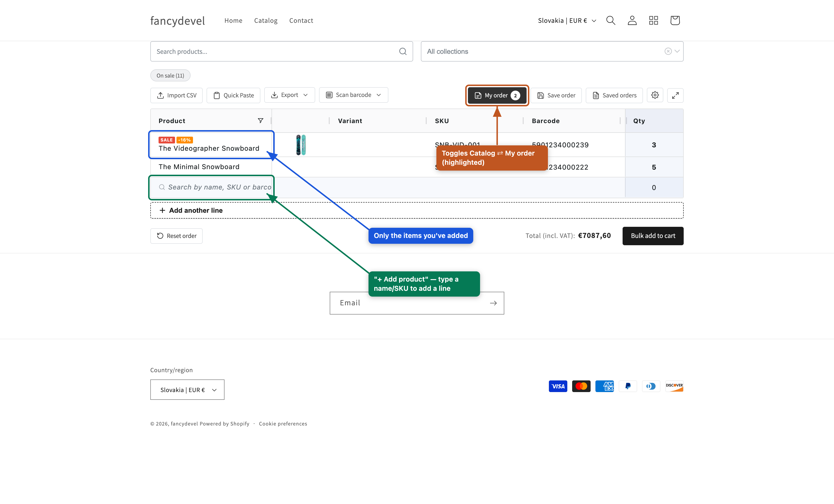
Task: Click the Reset order button
Action: [176, 236]
